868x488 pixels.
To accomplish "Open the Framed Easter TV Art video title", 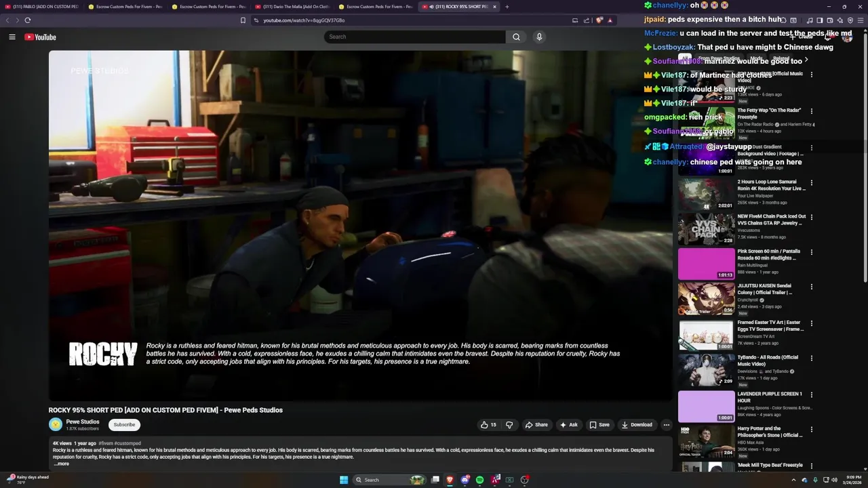I will pos(771,326).
